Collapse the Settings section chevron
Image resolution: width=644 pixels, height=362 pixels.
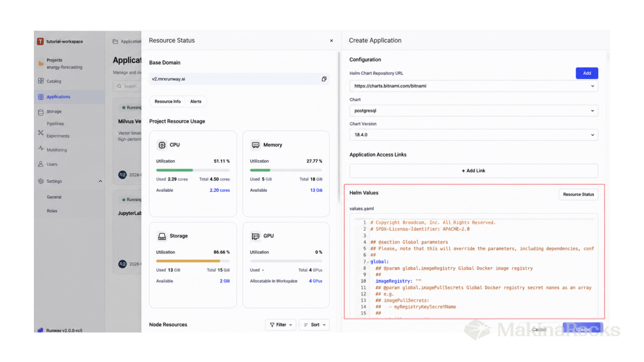pyautogui.click(x=100, y=181)
